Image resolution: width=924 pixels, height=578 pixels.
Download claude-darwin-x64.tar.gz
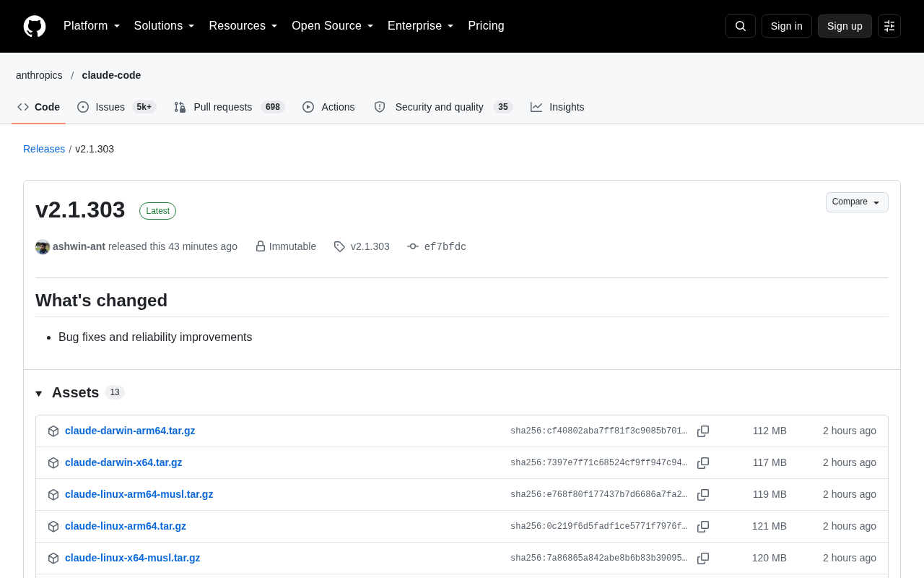123,462
